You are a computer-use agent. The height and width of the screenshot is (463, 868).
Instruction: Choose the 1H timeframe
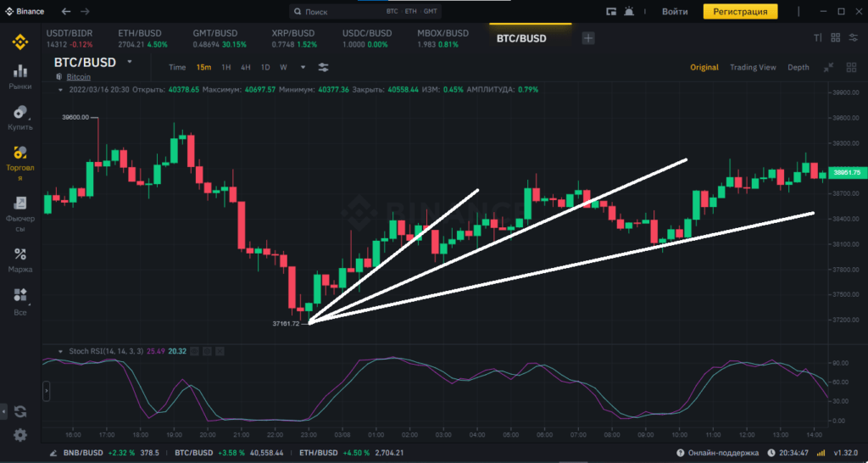tap(226, 67)
